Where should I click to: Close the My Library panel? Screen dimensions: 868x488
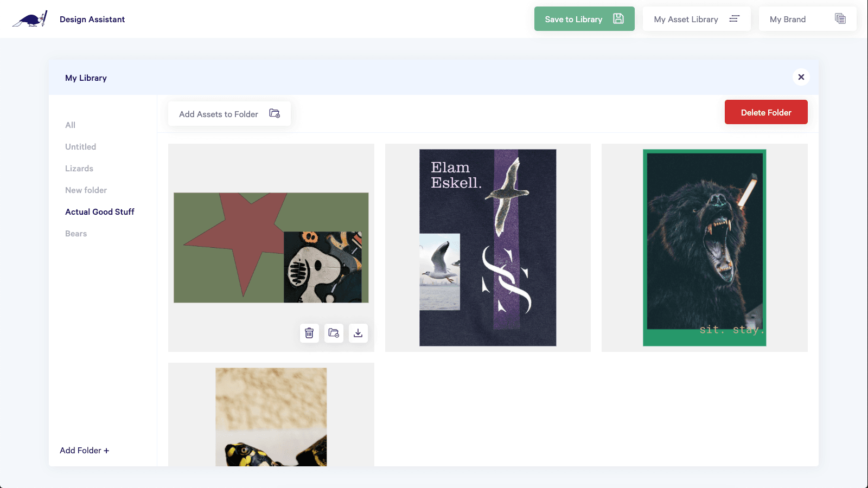click(x=801, y=77)
